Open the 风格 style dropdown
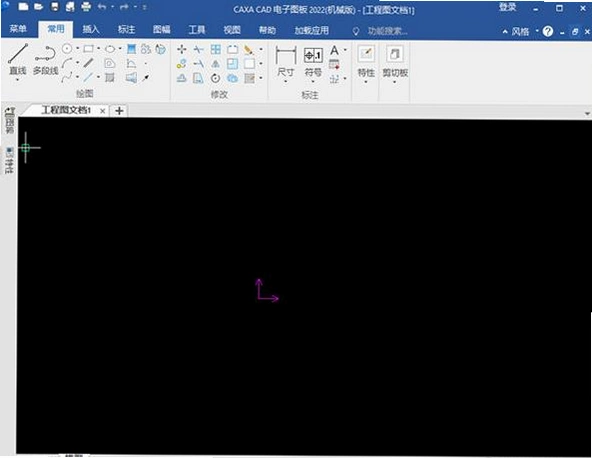Image resolution: width=592 pixels, height=458 pixels. pos(521,32)
